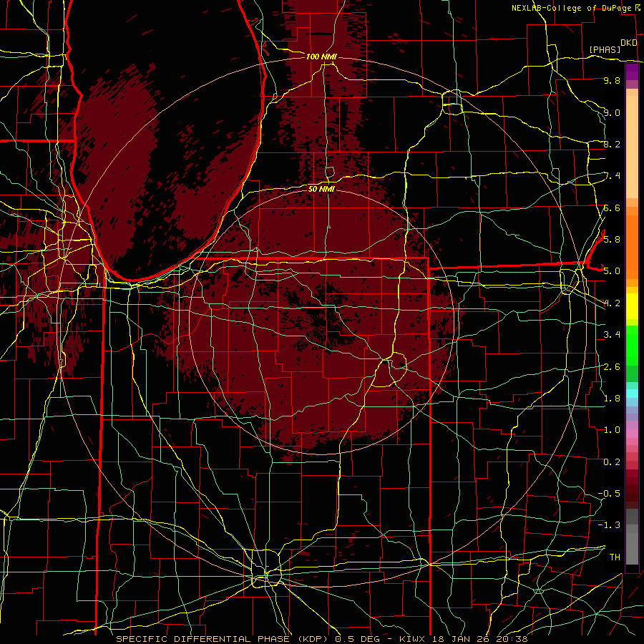Click the KIWX station identifier

pos(414,639)
